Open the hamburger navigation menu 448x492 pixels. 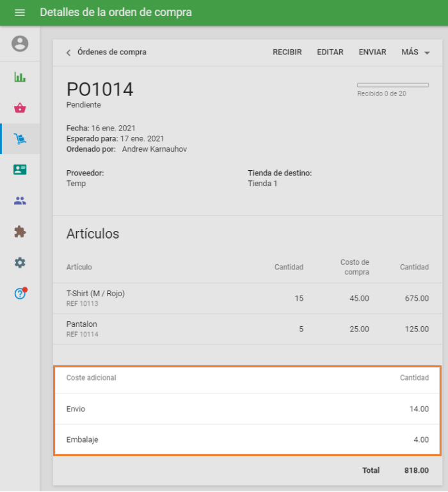click(20, 13)
